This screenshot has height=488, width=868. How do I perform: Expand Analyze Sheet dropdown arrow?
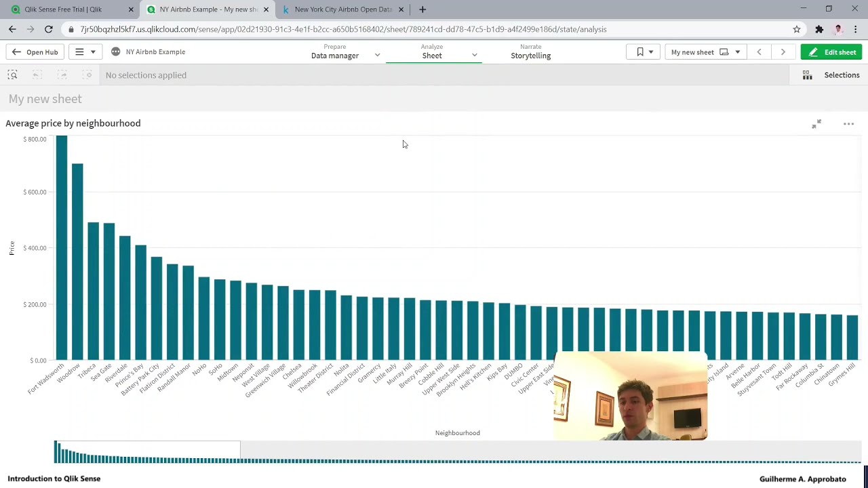(x=474, y=56)
